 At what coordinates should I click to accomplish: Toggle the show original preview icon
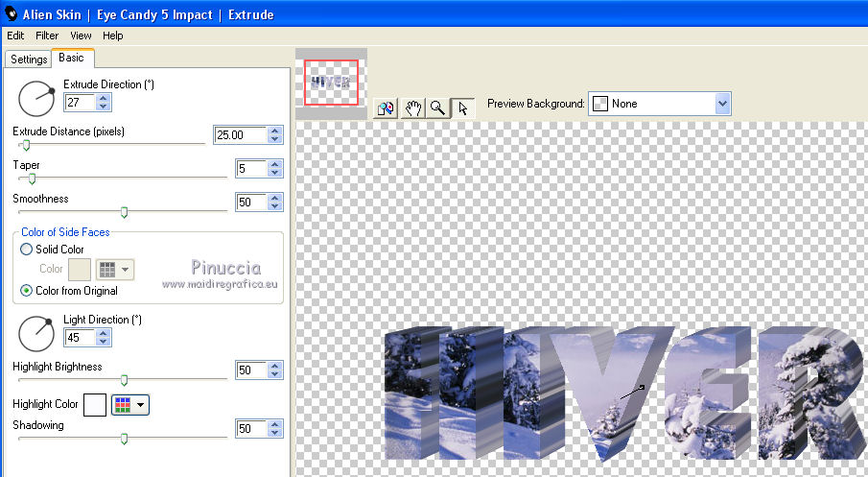[386, 108]
